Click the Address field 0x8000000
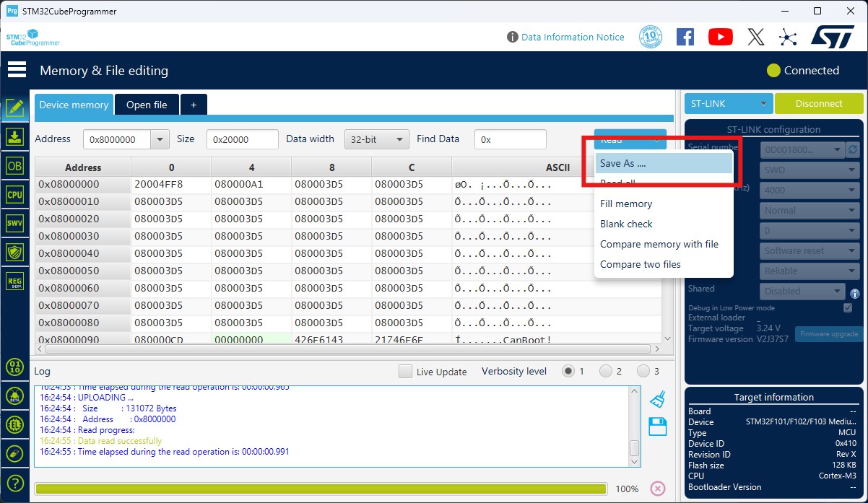Image resolution: width=868 pixels, height=503 pixels. pyautogui.click(x=118, y=139)
